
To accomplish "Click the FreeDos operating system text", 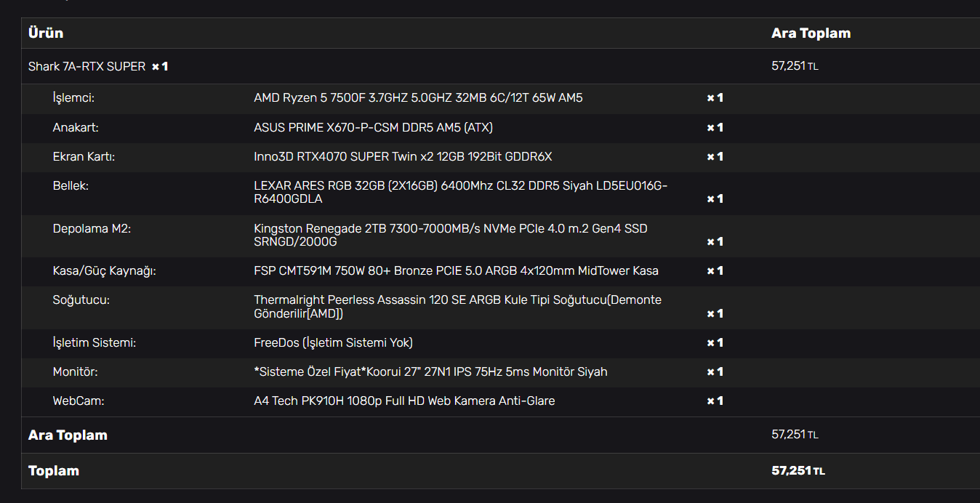I will [x=333, y=342].
